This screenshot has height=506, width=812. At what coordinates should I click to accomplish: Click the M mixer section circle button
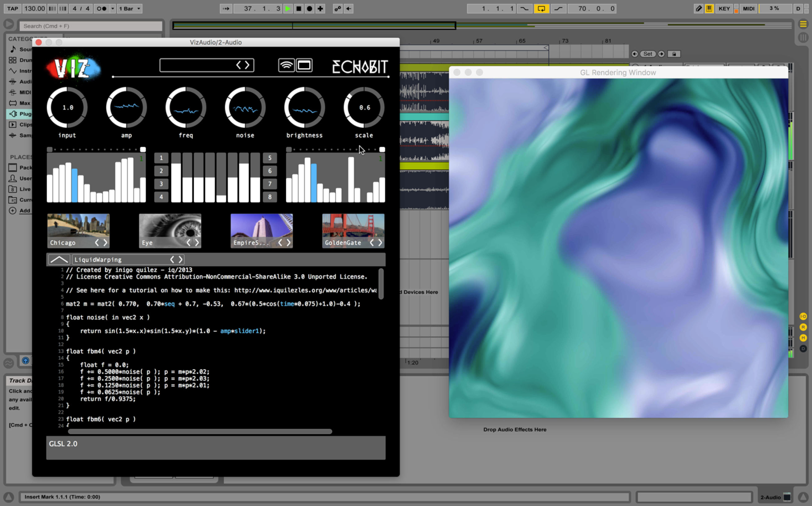[803, 338]
